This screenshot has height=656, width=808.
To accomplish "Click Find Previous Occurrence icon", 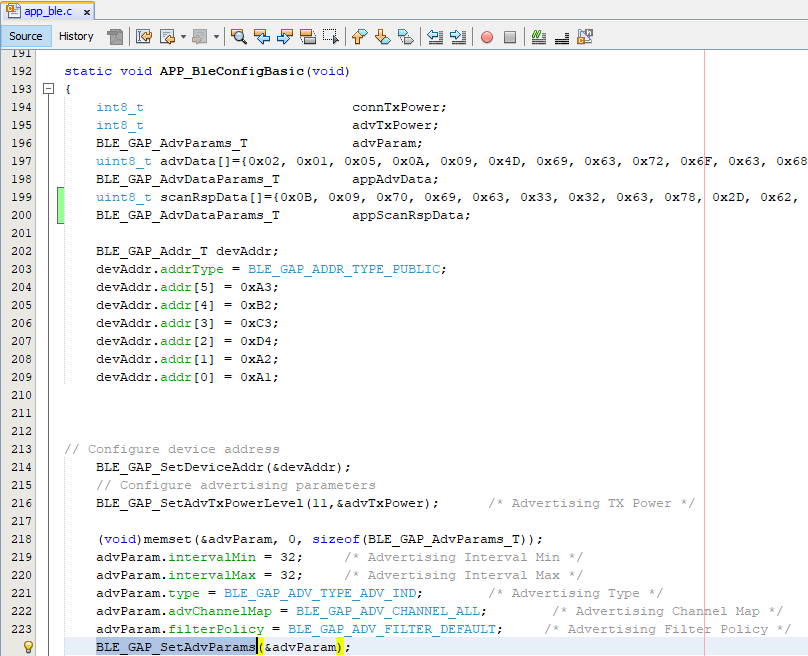I will tap(262, 37).
